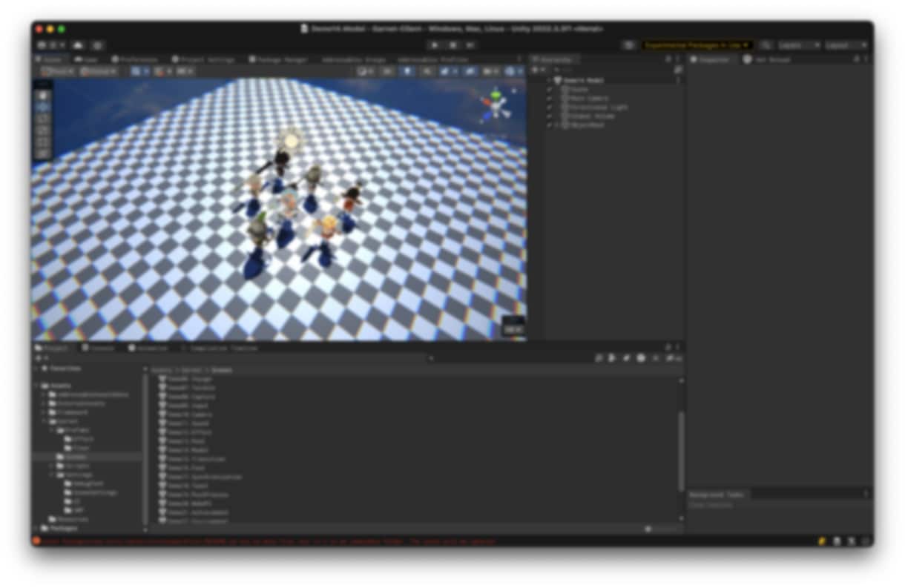Open the Compilation Timeline tab
Image resolution: width=905 pixels, height=588 pixels.
(219, 348)
